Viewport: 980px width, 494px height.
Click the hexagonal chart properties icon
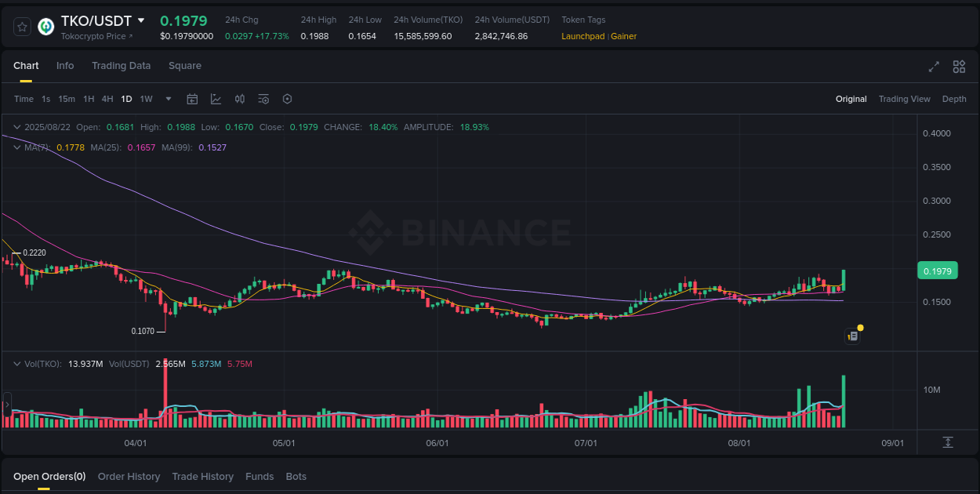coord(287,99)
